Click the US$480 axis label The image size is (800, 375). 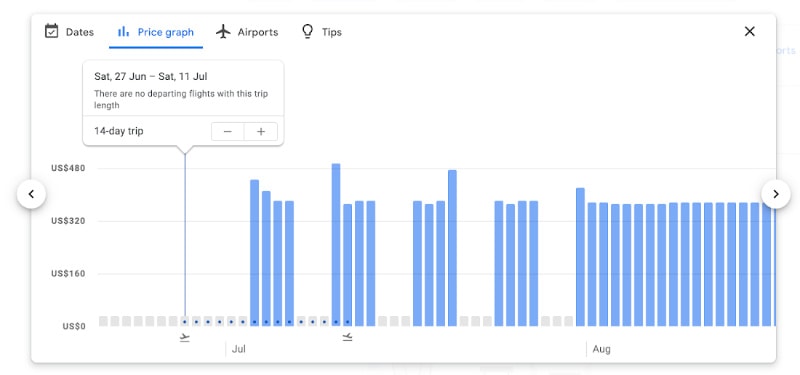pyautogui.click(x=68, y=168)
